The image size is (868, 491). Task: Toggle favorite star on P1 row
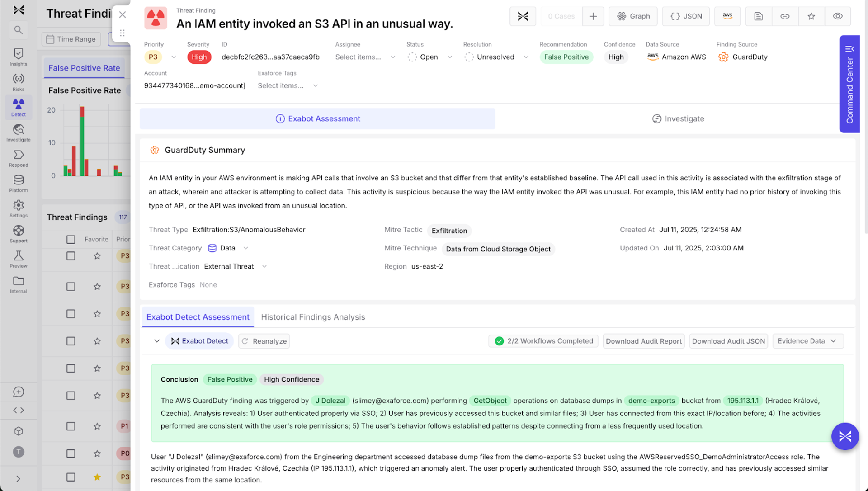point(97,426)
